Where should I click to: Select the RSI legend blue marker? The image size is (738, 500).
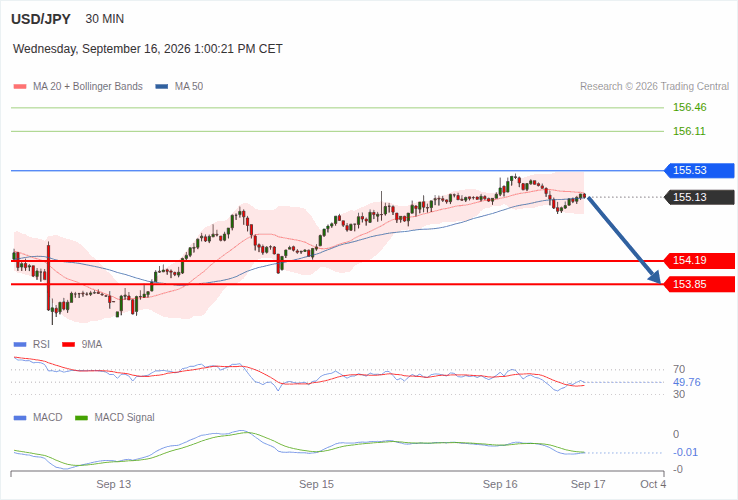[x=20, y=345]
